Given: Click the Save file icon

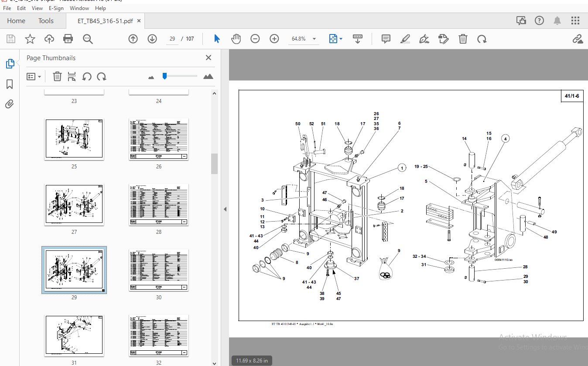Looking at the screenshot, I should click(11, 39).
